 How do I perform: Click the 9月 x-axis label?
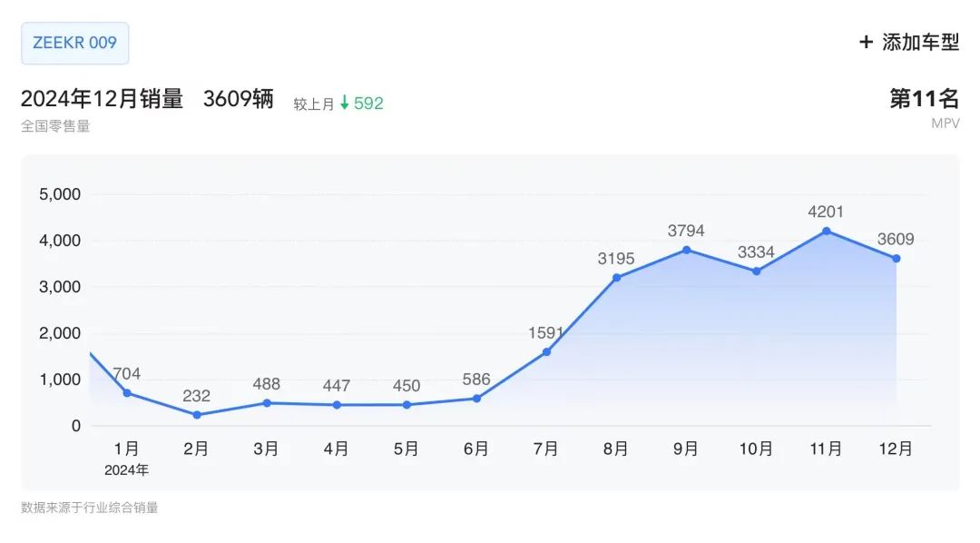[x=686, y=449]
